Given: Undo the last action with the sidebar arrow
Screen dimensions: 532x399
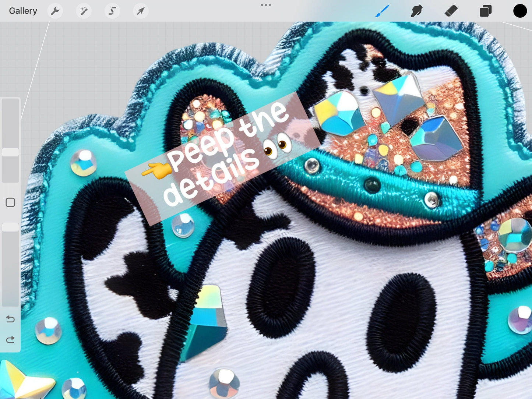Looking at the screenshot, I should 10,319.
